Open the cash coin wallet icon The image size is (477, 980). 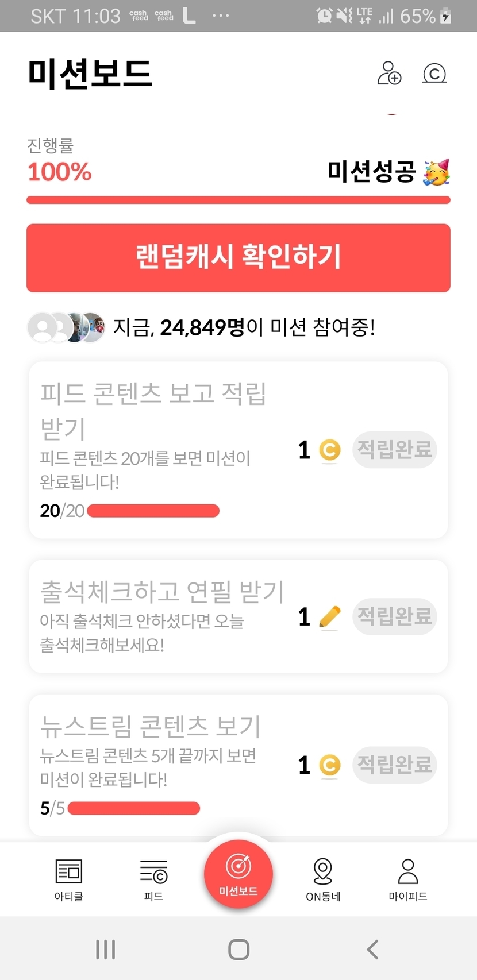coord(434,74)
